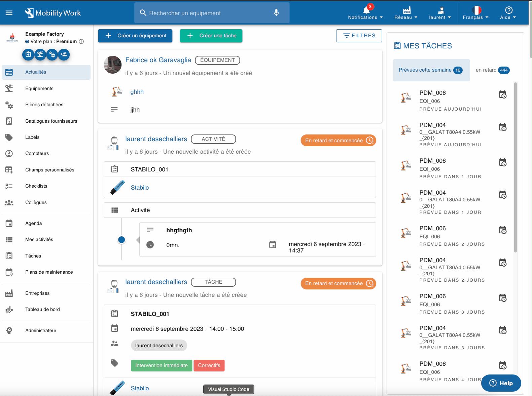Image resolution: width=532 pixels, height=396 pixels.
Task: Click the robot arm quick-add equipment button
Action: 40,54
